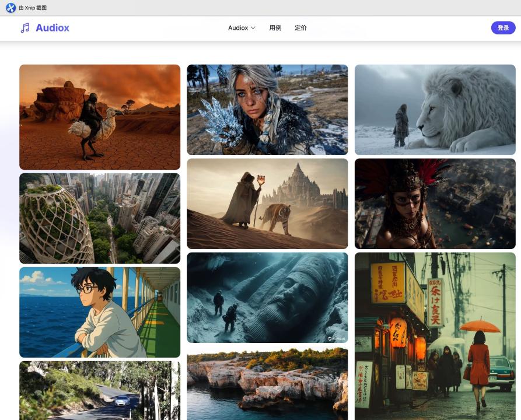Click the anime boy on ferry thumbnail
Screen dimensions: 521x420
click(x=100, y=312)
